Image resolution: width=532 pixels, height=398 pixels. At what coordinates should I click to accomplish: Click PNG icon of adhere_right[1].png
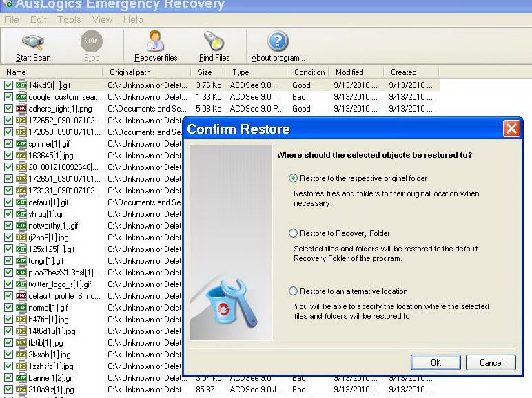tap(21, 109)
